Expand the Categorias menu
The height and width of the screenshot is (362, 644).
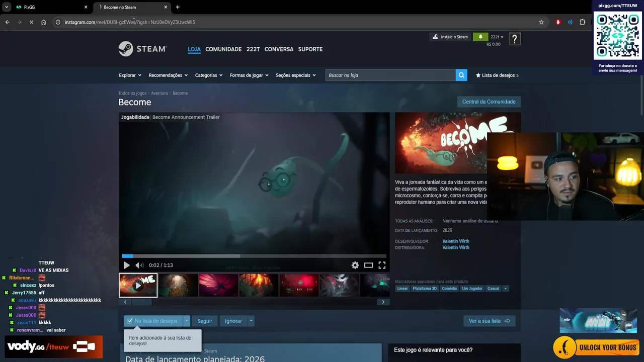[x=209, y=75]
